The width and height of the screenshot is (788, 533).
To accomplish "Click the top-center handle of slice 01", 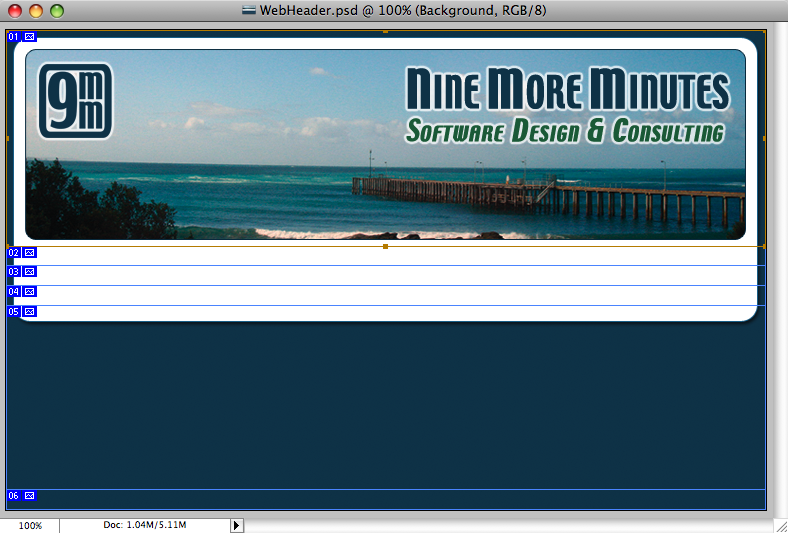I will pyautogui.click(x=385, y=32).
